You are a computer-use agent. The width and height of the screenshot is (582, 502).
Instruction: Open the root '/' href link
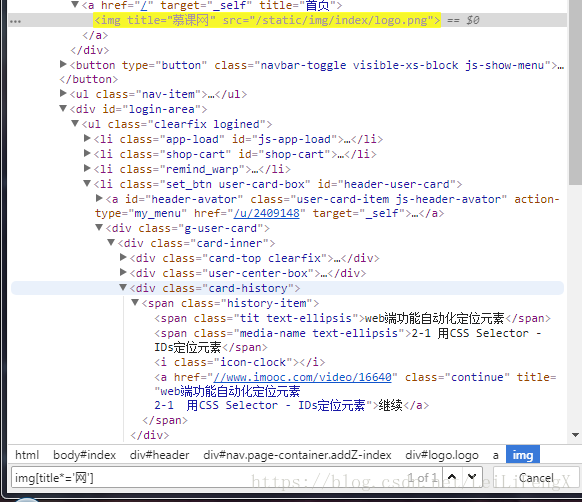click(x=143, y=5)
